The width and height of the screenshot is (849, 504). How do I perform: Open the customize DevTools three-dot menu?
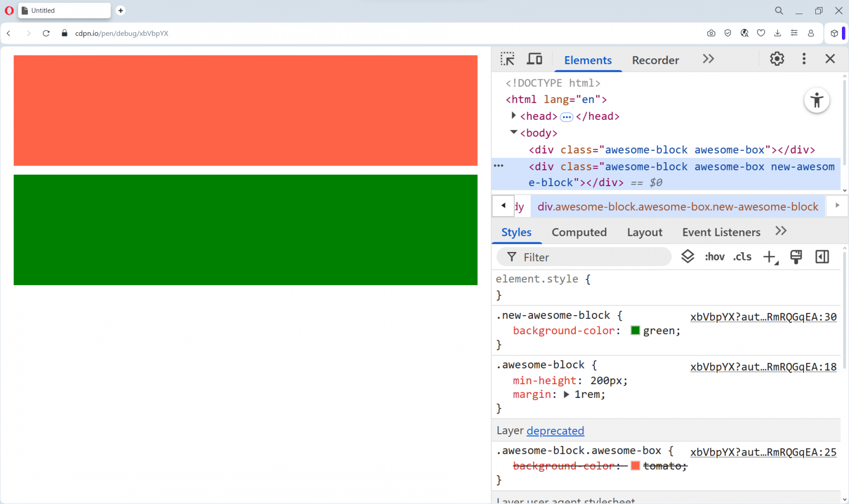tap(804, 58)
